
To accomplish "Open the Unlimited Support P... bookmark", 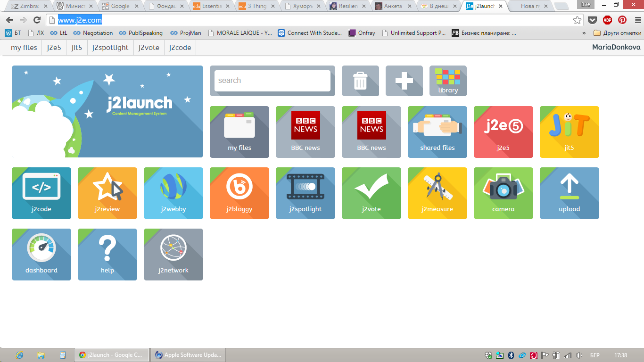I will tap(413, 33).
